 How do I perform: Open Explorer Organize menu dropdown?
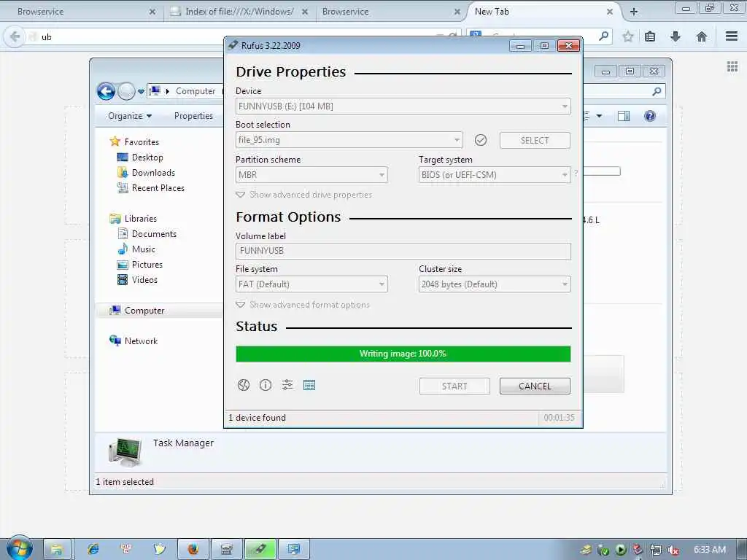(x=130, y=116)
